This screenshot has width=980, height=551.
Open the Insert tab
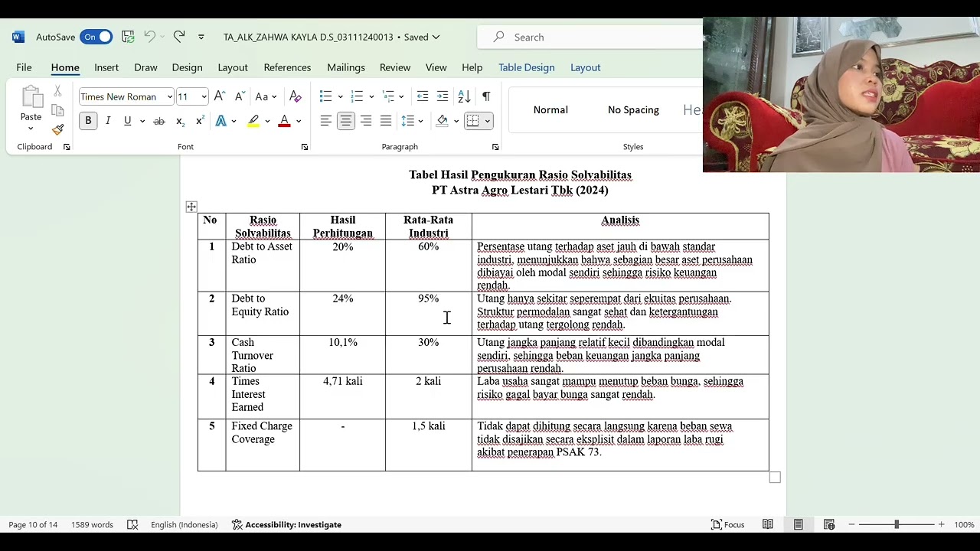(106, 67)
